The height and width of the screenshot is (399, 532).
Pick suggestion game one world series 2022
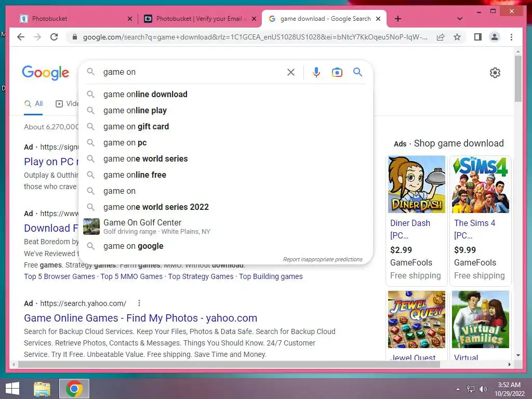(225, 207)
